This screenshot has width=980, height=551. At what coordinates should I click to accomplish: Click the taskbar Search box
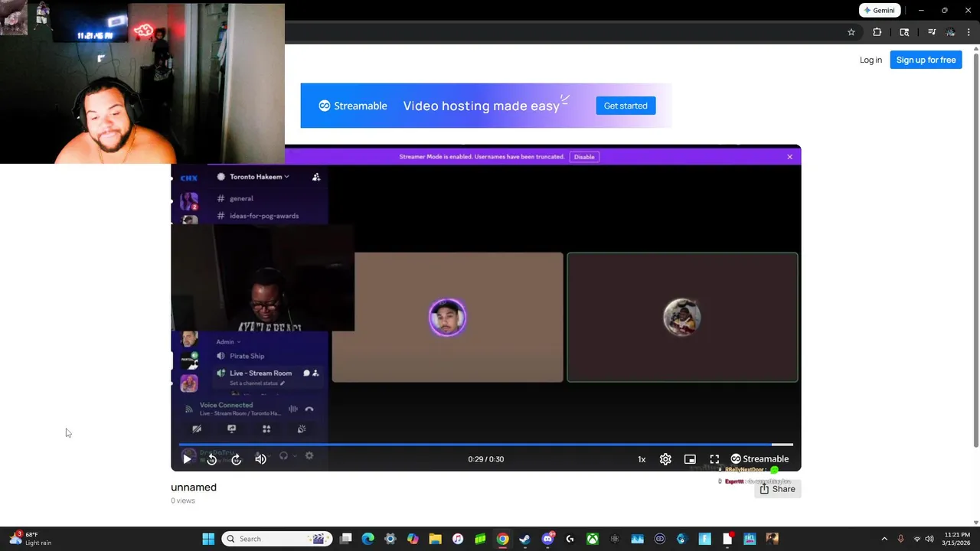tap(277, 539)
